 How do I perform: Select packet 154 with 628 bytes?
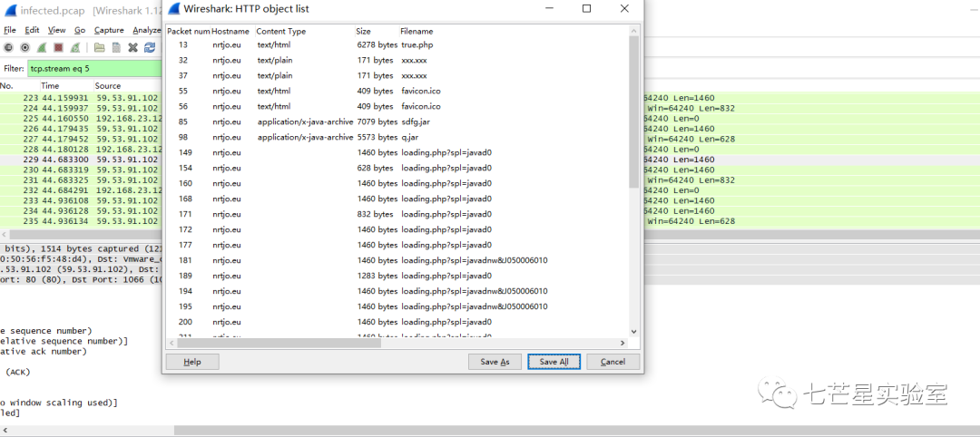(x=397, y=168)
